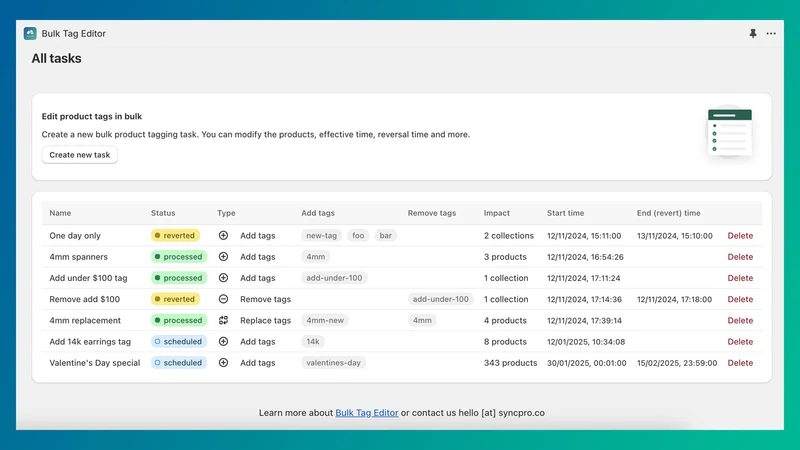Click the Replace tags type label
The image size is (800, 450).
coord(265,320)
